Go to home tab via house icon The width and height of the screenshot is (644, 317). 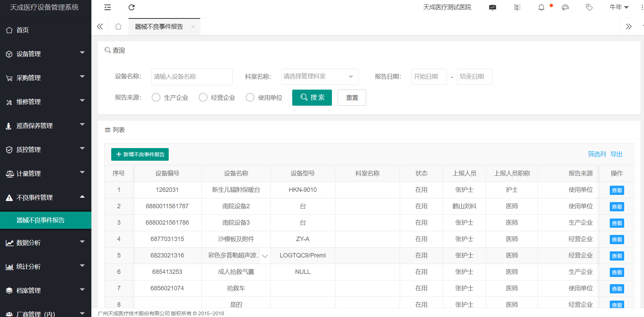[x=118, y=27]
